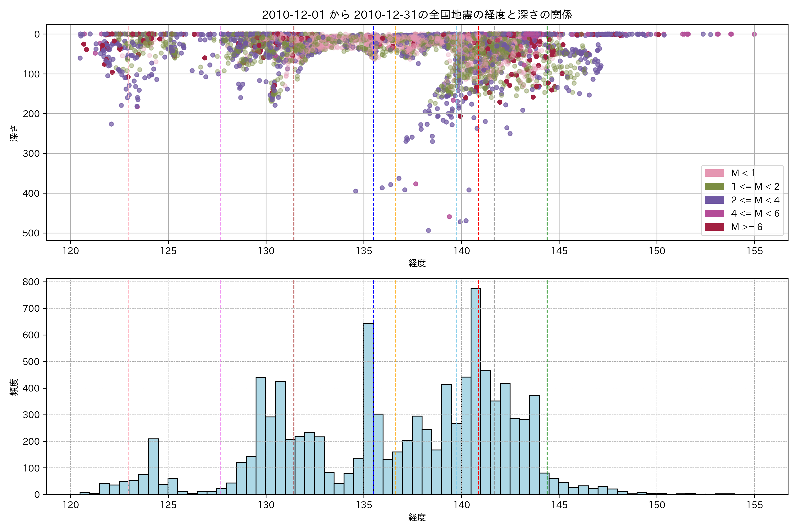This screenshot has height=532, width=798.
Task: Click the magenta 4 <= M < 6 legend swatch
Action: tap(714, 213)
